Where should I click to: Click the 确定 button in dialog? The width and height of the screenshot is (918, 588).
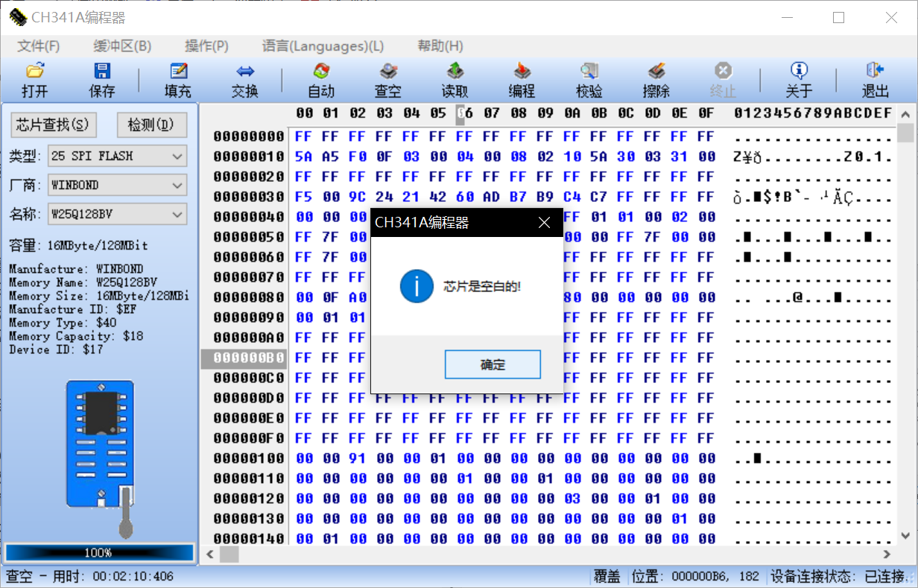[493, 364]
